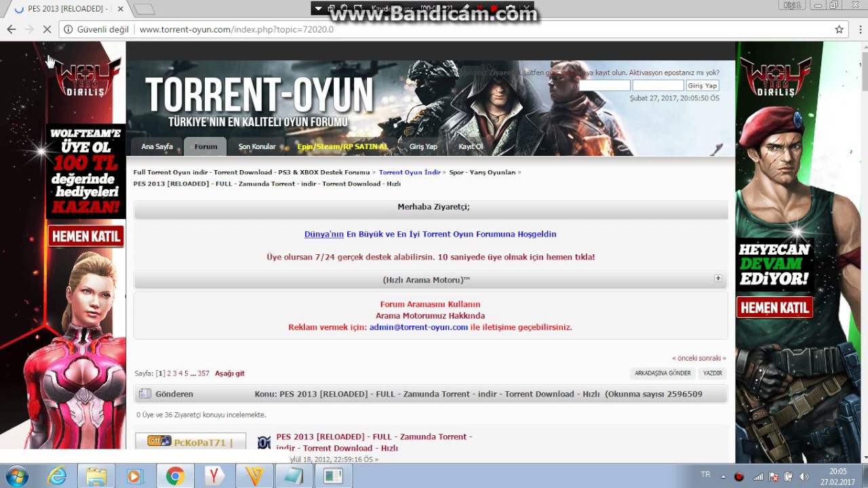Go to page 3 of the topic

174,373
